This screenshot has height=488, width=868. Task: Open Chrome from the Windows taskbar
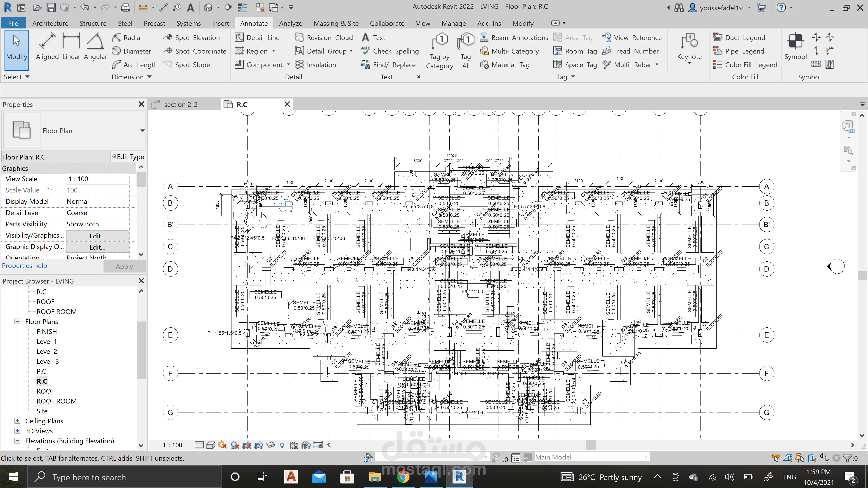[403, 477]
